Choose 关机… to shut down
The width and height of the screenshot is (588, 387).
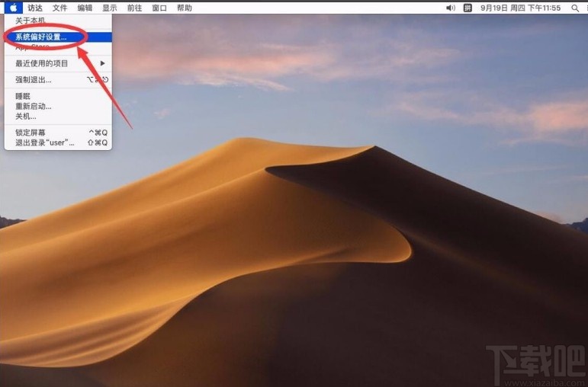[x=26, y=117]
